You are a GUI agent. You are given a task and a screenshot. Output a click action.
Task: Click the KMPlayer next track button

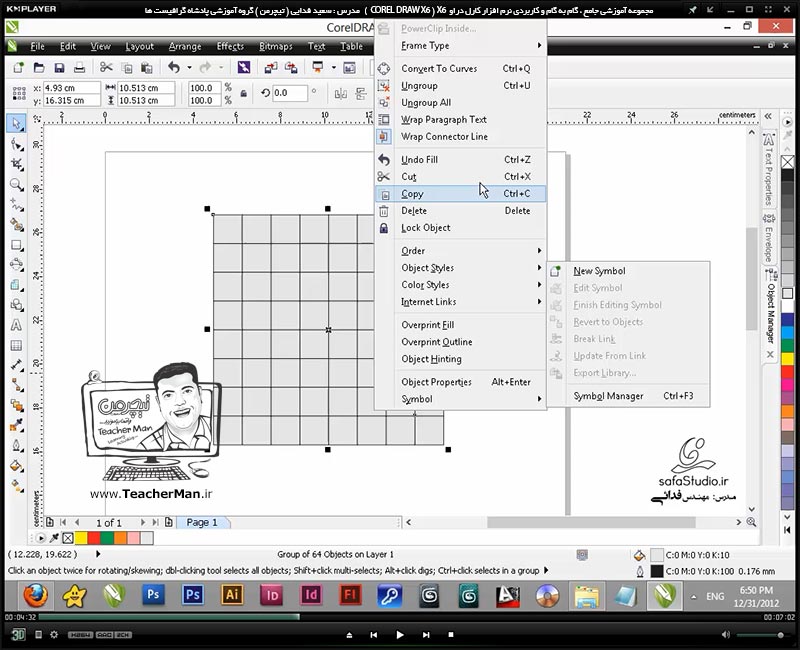point(426,635)
